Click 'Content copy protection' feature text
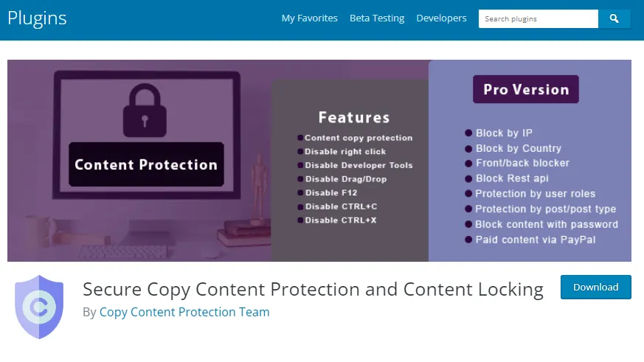 (x=359, y=138)
